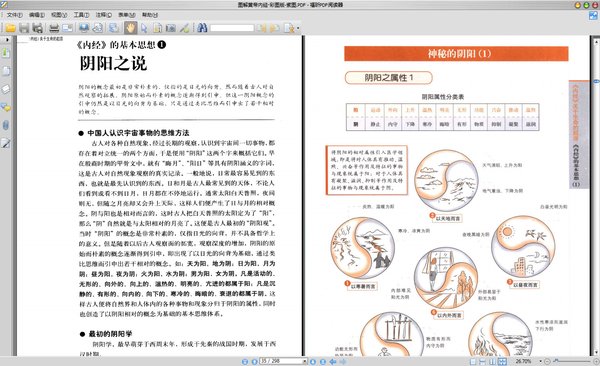This screenshot has height=366, width=600.
Task: Select the text selection tool
Action: point(157,28)
